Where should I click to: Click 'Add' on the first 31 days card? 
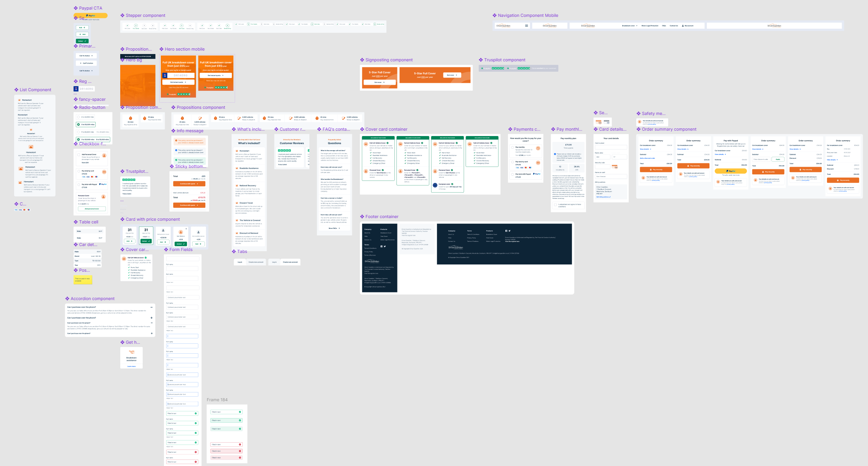coord(130,241)
